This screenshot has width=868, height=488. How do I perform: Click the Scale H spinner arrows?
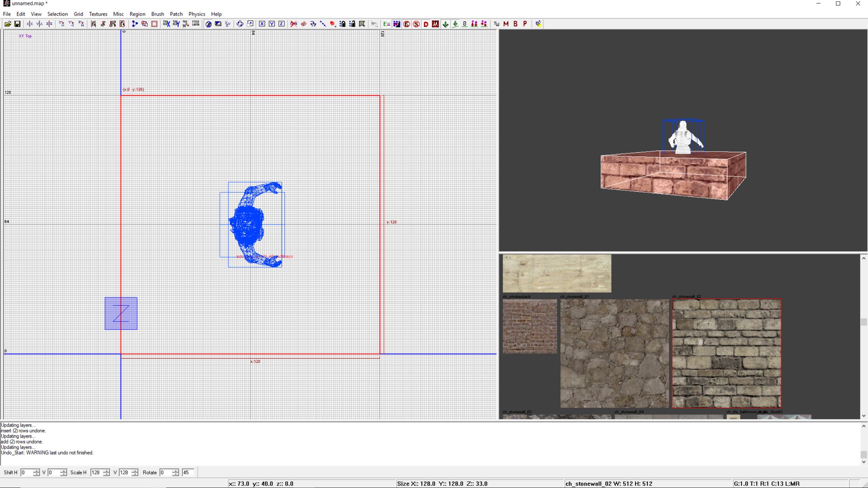(107, 473)
